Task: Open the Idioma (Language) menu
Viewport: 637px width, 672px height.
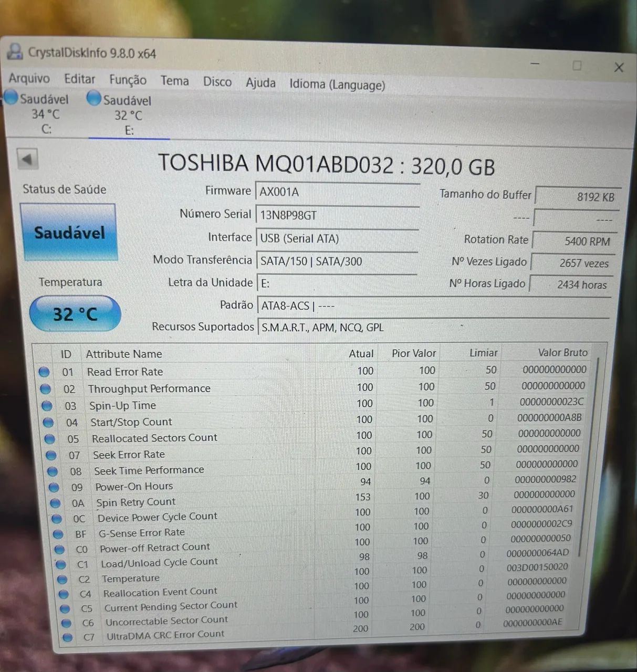Action: click(337, 85)
